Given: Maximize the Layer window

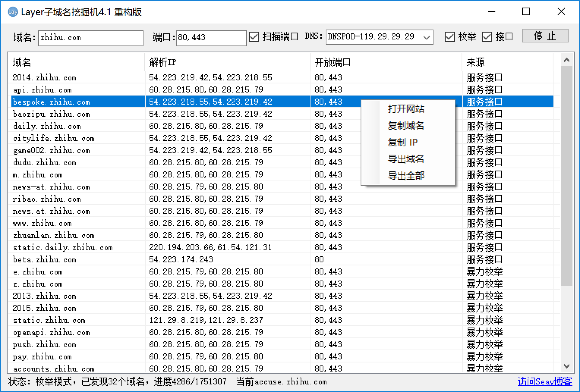Looking at the screenshot, I should [x=526, y=12].
